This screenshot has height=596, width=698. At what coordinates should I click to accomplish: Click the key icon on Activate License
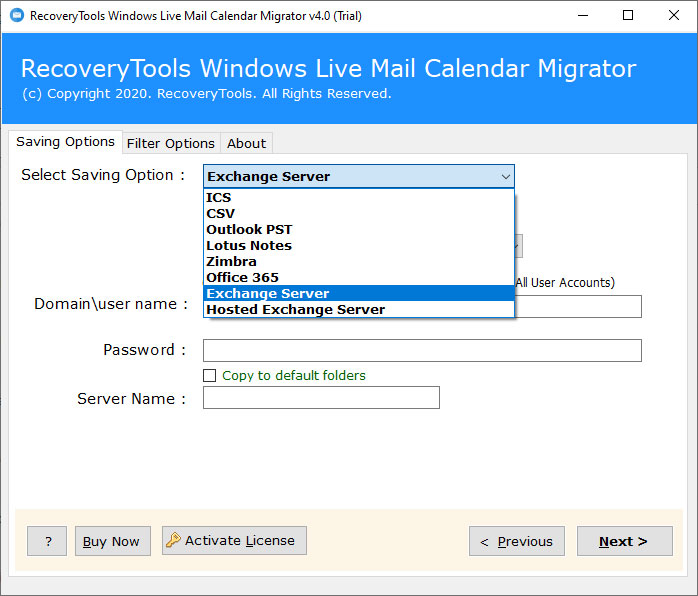click(x=173, y=540)
